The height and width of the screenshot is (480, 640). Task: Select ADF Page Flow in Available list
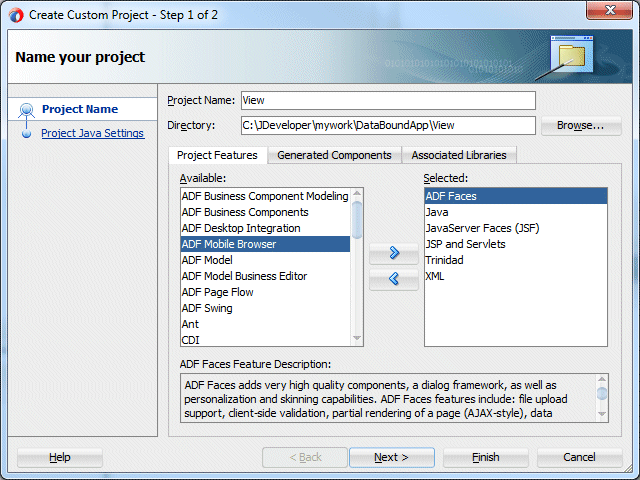(x=265, y=292)
